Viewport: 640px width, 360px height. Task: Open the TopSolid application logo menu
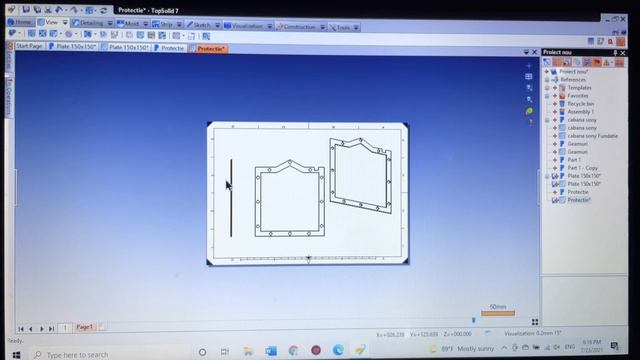[x=11, y=9]
